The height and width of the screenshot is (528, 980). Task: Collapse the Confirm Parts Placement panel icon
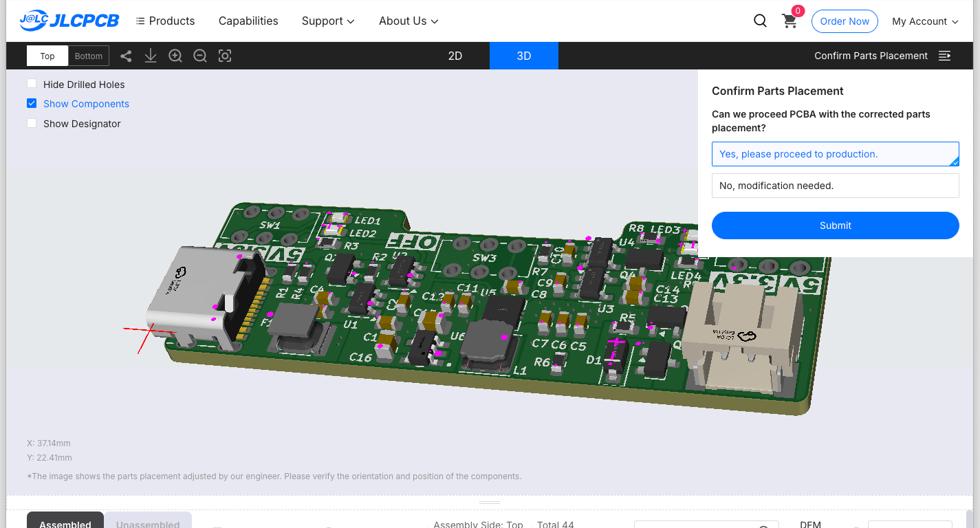coord(945,56)
